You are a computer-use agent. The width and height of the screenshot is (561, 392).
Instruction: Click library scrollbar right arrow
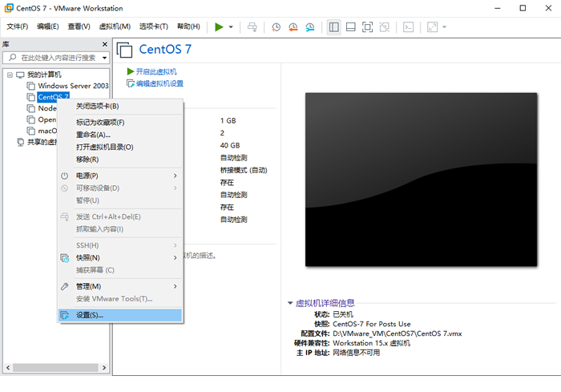(104, 368)
